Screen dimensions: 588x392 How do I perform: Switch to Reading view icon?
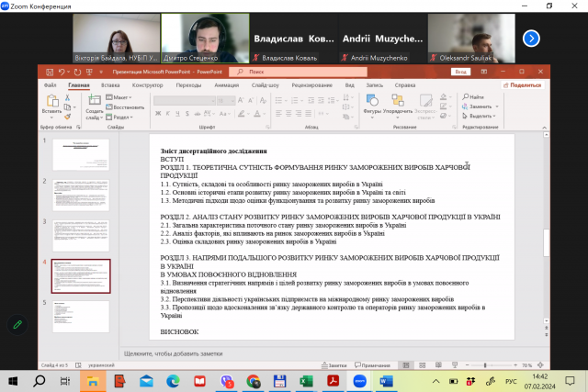click(x=438, y=365)
